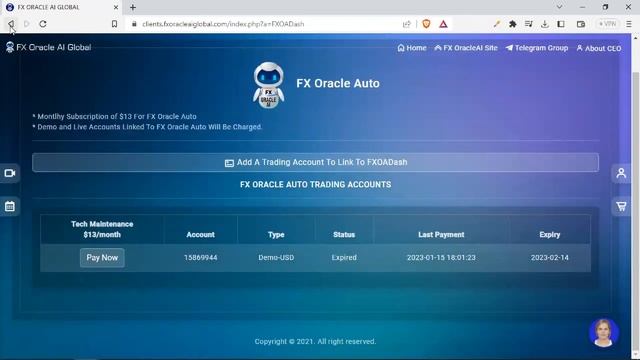Click expiry date 2023-02-14

click(549, 258)
